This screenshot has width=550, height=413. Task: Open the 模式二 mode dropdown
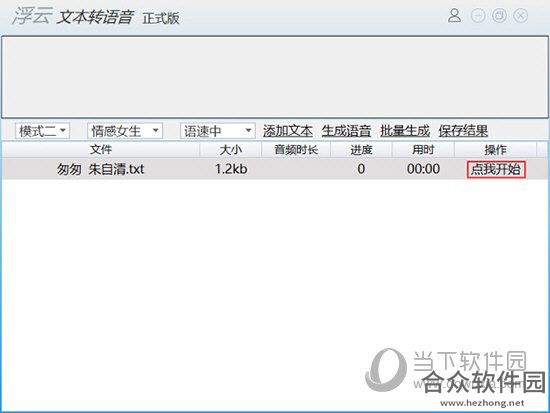[x=42, y=131]
